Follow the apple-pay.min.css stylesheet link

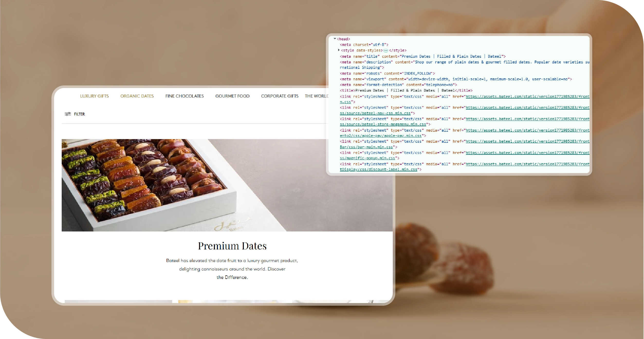tap(381, 135)
